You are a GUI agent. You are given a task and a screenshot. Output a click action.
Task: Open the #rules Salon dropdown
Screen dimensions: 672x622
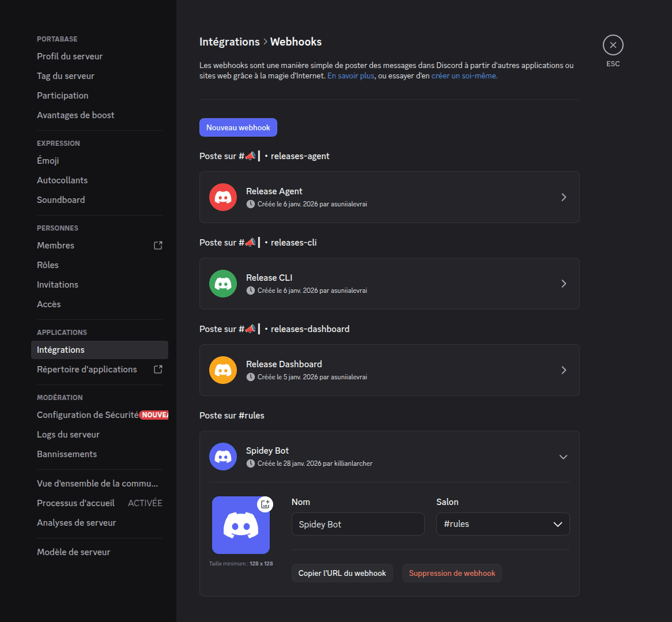pyautogui.click(x=503, y=523)
